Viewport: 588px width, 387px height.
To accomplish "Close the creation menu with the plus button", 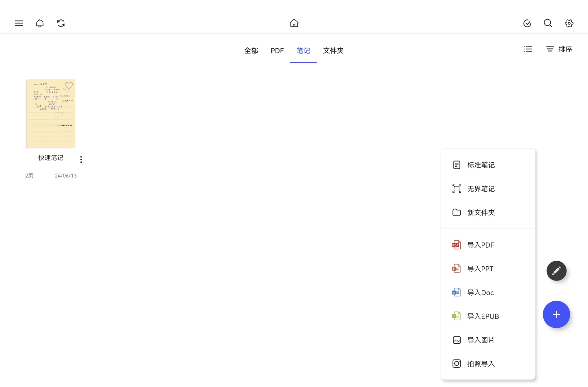I will [556, 315].
